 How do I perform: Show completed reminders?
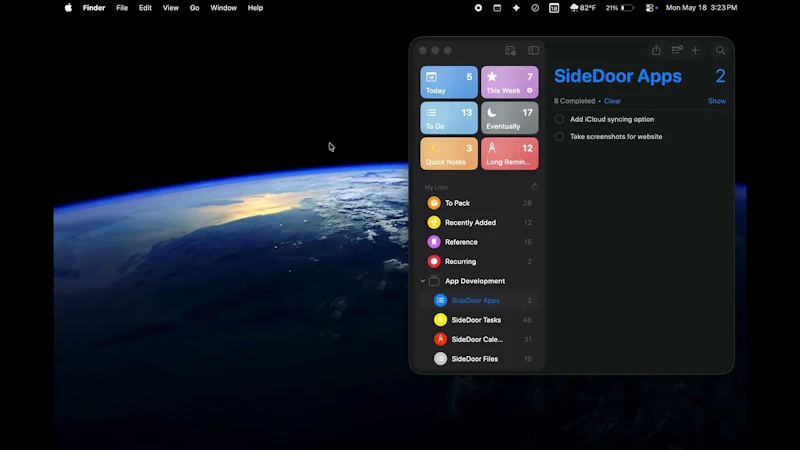click(717, 101)
